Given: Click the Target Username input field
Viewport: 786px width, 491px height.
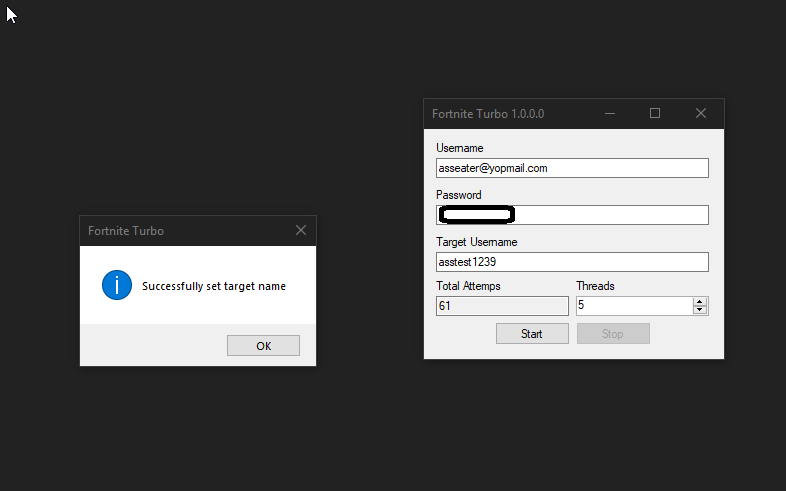Looking at the screenshot, I should pos(572,262).
